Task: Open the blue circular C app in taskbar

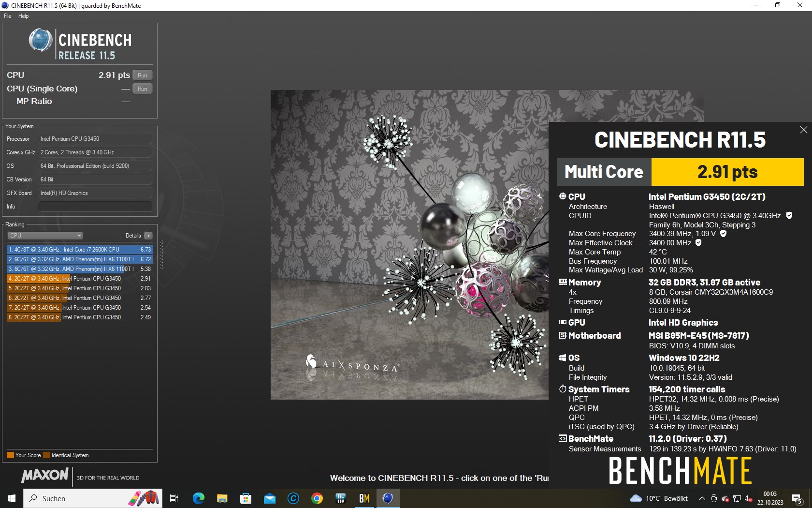Action: (x=293, y=498)
